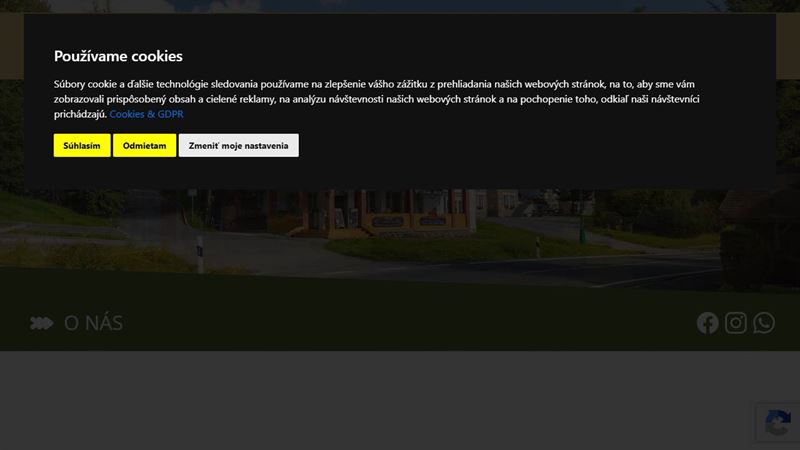The height and width of the screenshot is (450, 800).
Task: Click the O NÁS heading
Action: (x=93, y=323)
